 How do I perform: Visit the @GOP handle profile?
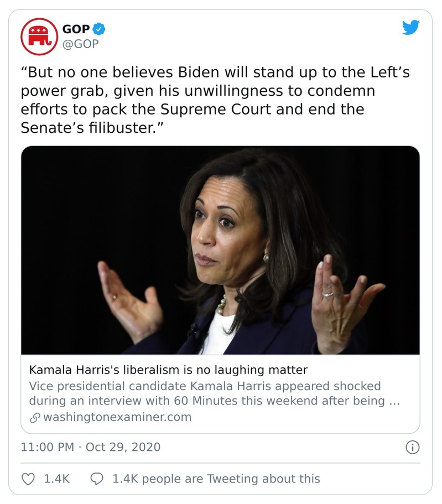[81, 44]
